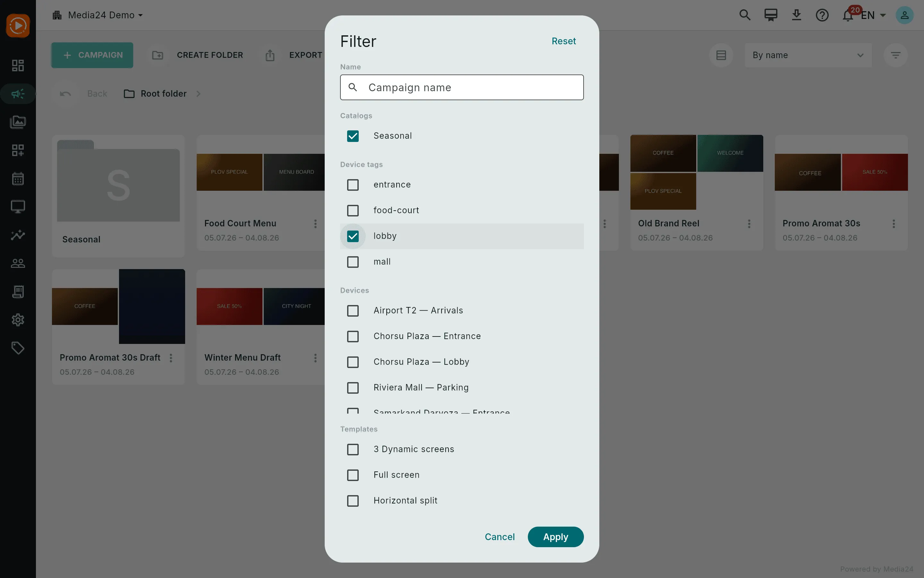Check Chorsu Plaza — Entrance device

(353, 337)
